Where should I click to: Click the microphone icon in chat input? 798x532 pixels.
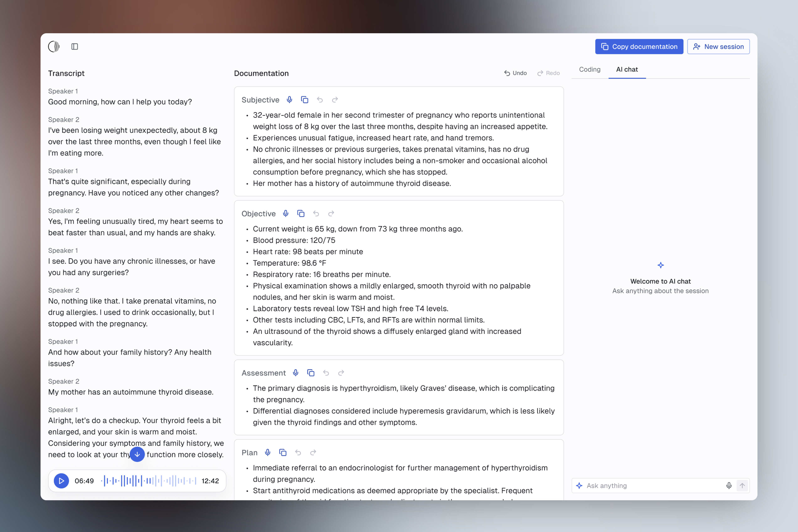pos(728,485)
